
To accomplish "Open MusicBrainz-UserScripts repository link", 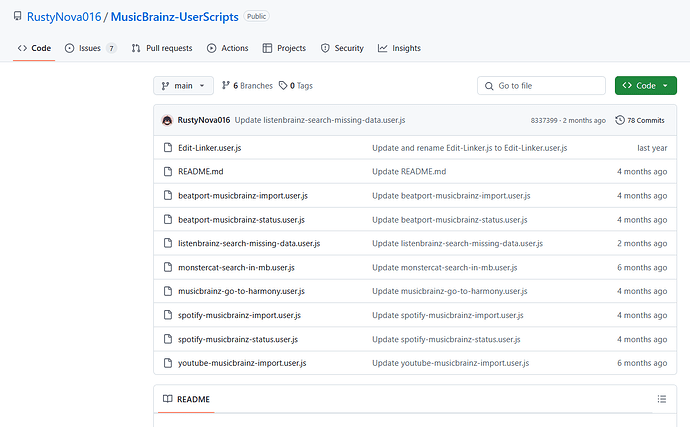I will [x=174, y=17].
